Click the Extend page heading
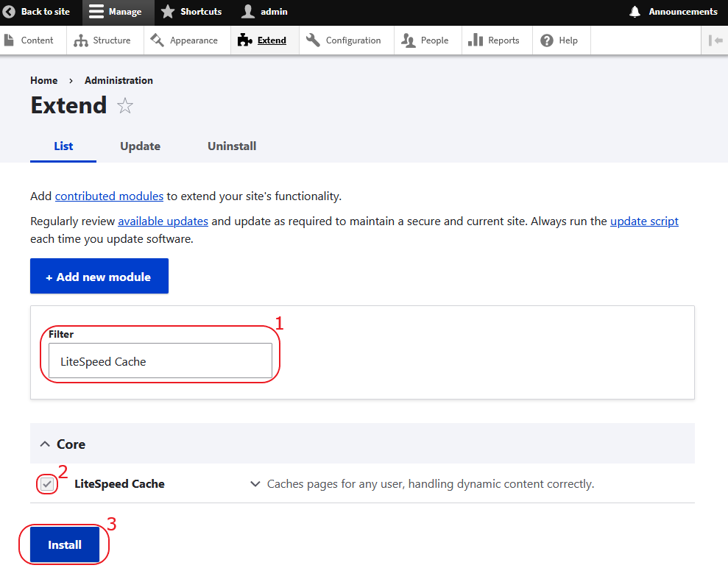The image size is (728, 568). [68, 105]
